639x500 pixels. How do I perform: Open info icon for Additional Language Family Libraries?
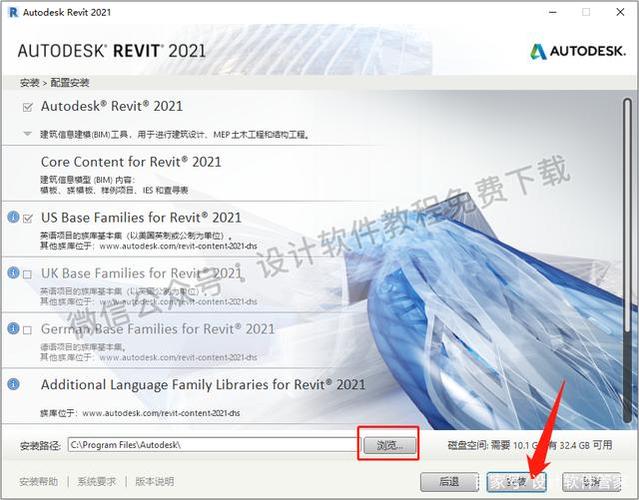tap(13, 384)
